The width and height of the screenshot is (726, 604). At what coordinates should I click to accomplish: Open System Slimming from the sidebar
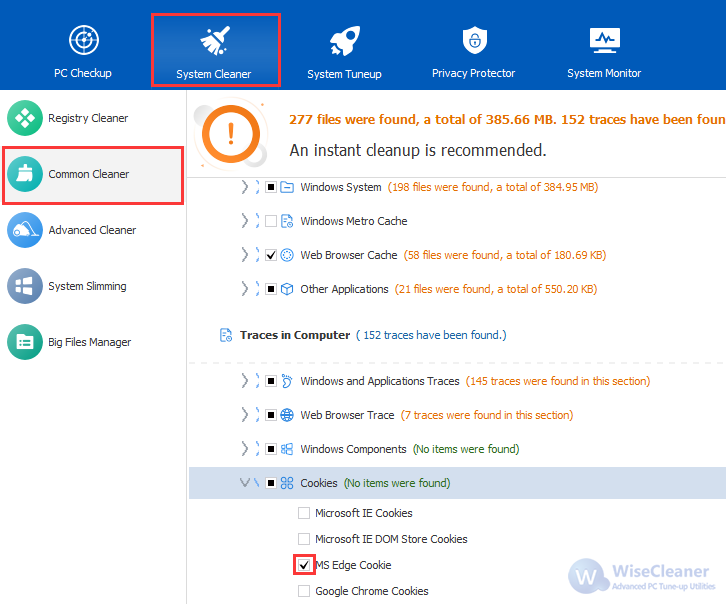93,286
